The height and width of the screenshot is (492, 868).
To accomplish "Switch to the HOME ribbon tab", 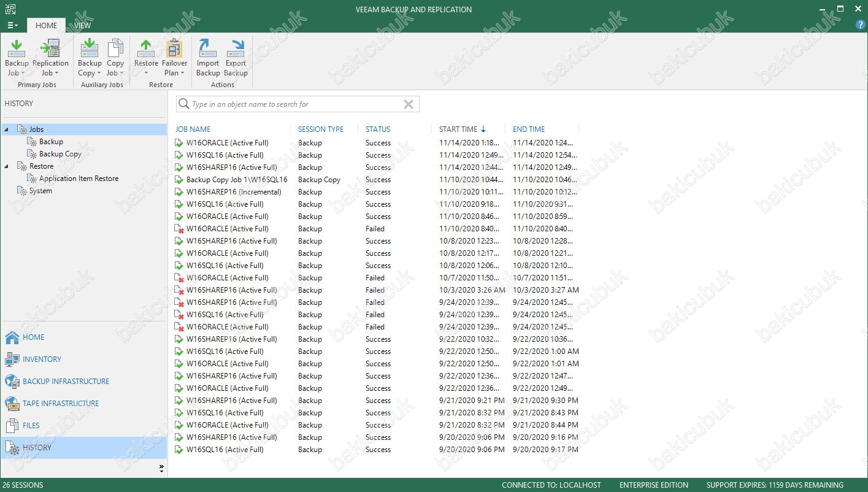I will [46, 26].
